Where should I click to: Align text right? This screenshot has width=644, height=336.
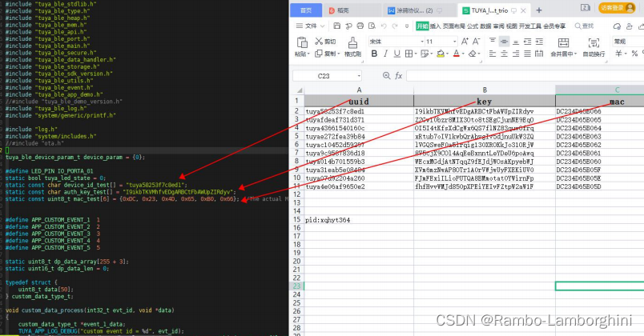tap(516, 54)
